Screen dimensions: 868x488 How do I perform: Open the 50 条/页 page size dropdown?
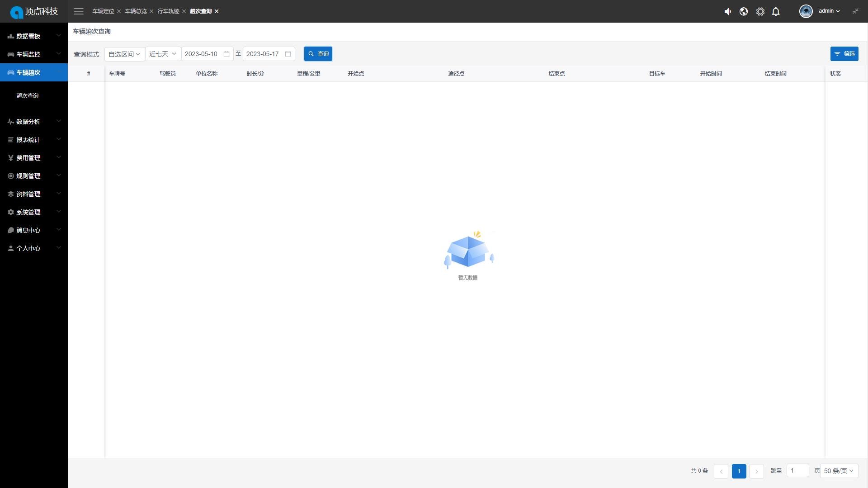[839, 471]
